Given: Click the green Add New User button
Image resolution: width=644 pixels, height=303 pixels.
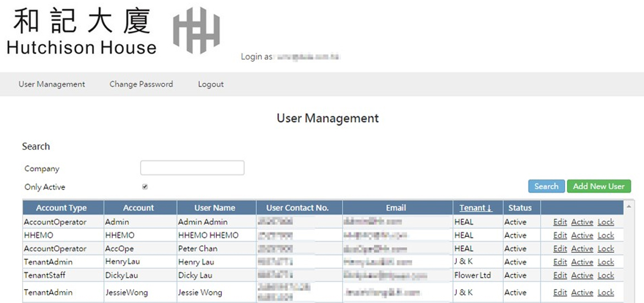Looking at the screenshot, I should click(x=598, y=186).
